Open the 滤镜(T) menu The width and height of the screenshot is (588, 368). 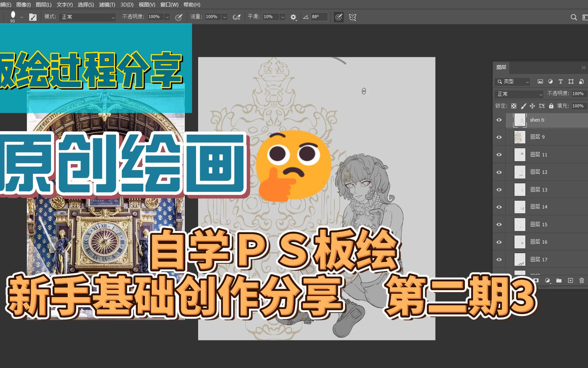107,5
